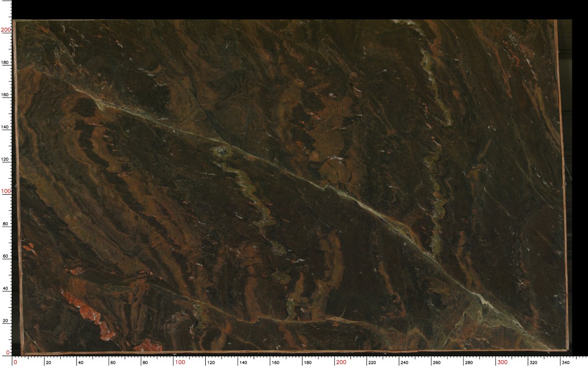This screenshot has height=368, width=588.
Task: Select the 160 mark on horizontal ruler
Action: pos(276,363)
